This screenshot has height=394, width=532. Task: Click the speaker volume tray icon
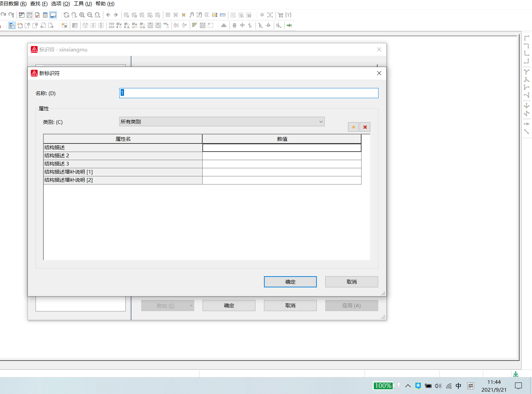(438, 386)
